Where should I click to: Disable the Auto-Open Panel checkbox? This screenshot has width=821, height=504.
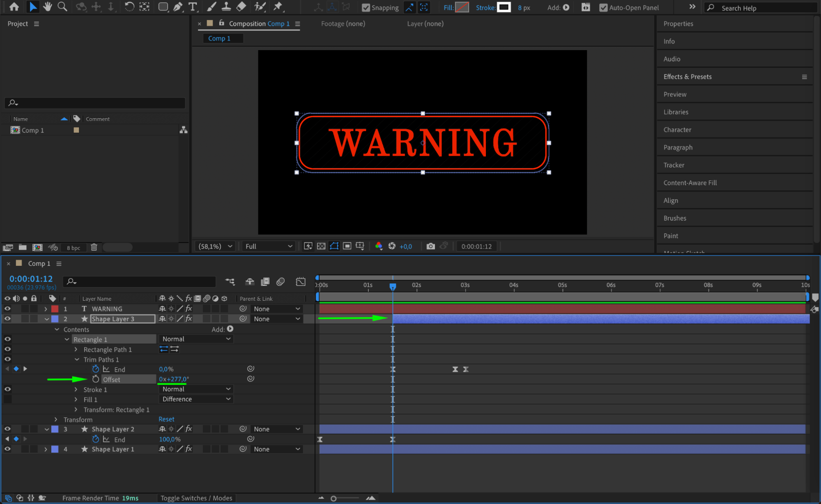[x=603, y=7]
